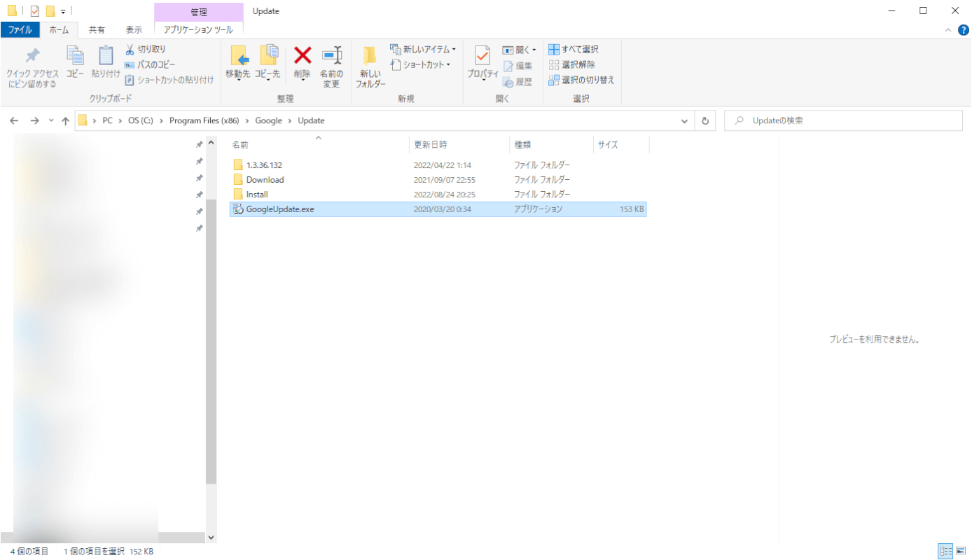The height and width of the screenshot is (560, 972).
Task: Go Up one folder level arrow
Action: (66, 120)
